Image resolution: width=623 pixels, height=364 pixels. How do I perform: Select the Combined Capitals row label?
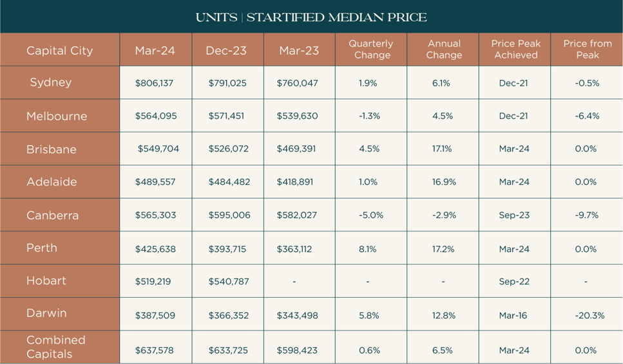pyautogui.click(x=55, y=347)
